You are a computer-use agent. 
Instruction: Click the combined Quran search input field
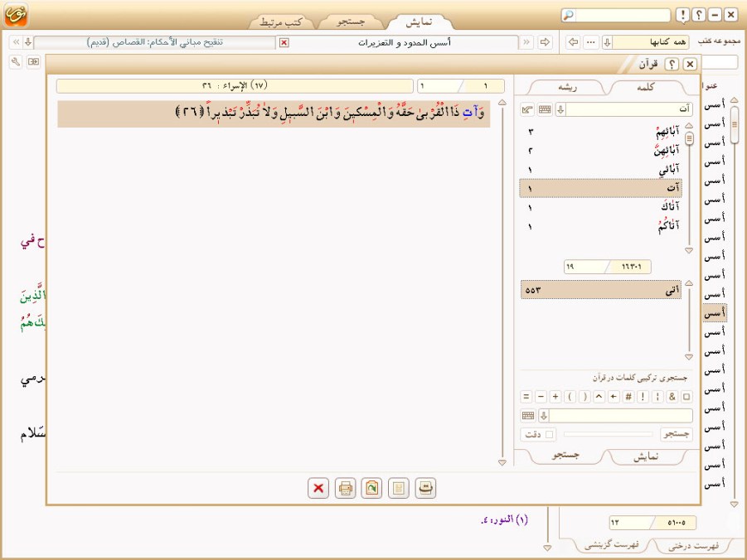(x=621, y=416)
